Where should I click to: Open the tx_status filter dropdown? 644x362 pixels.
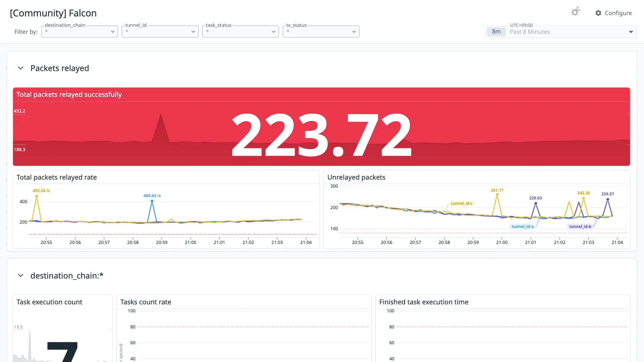[321, 32]
